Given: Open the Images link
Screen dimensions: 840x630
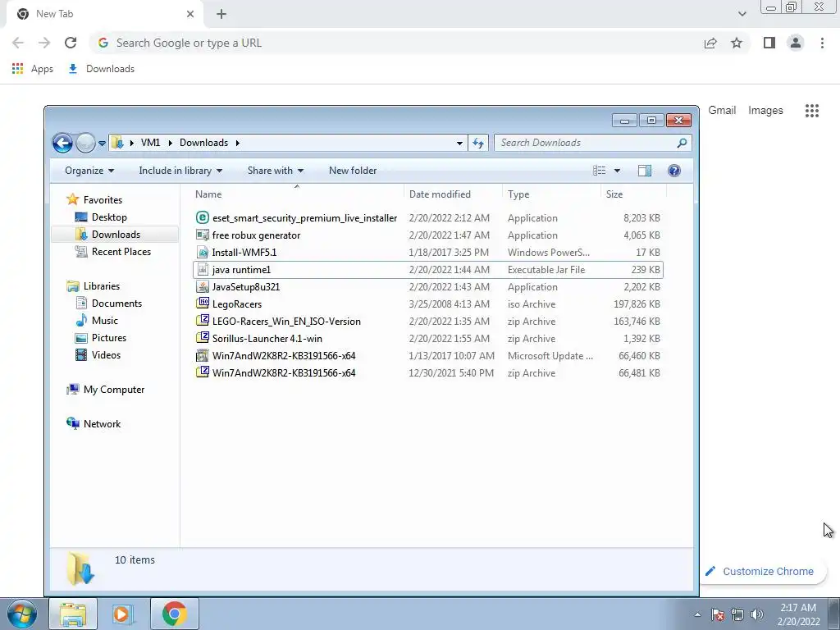Looking at the screenshot, I should click(x=765, y=111).
